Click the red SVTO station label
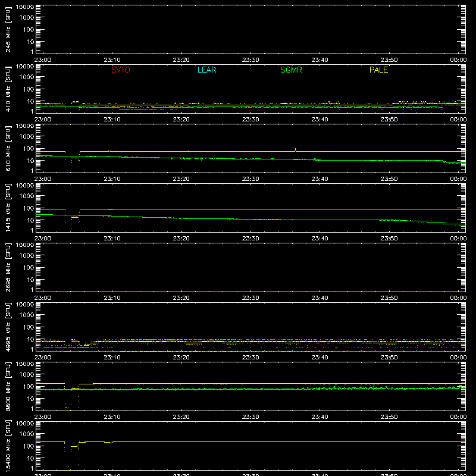Viewport: 476px width, 476px height. 121,70
